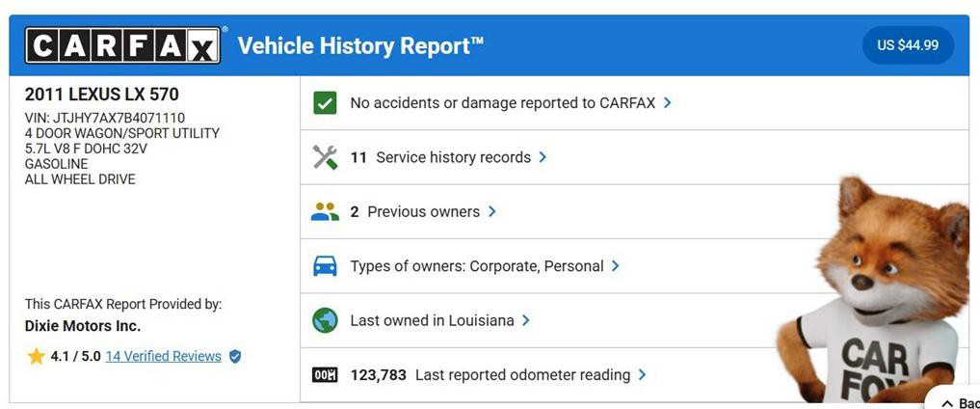Click the US $44.99 price button

908,45
